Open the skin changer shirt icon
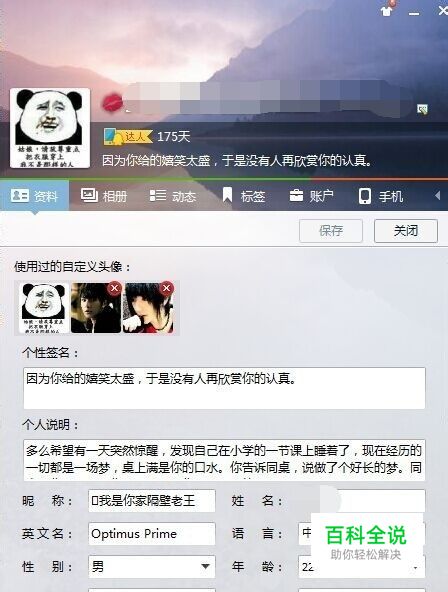 coord(386,11)
